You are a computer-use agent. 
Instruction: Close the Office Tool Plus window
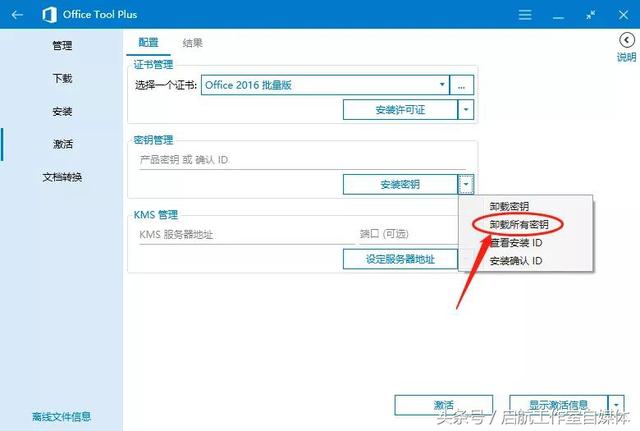(623, 15)
